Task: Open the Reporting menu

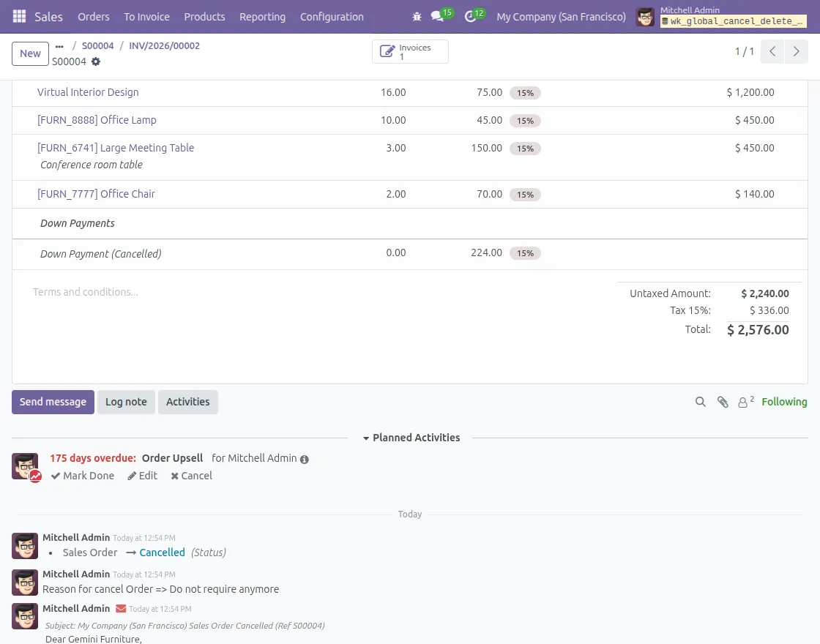Action: (262, 16)
